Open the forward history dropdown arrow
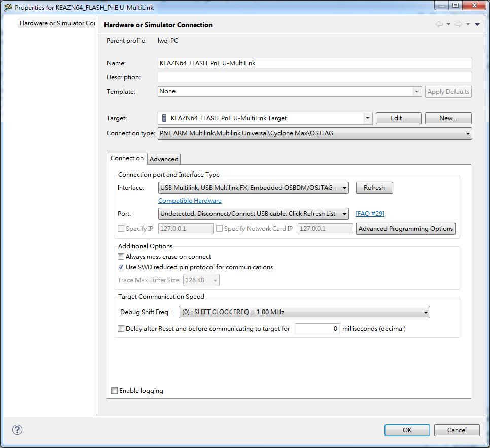490x448 pixels. [x=468, y=24]
